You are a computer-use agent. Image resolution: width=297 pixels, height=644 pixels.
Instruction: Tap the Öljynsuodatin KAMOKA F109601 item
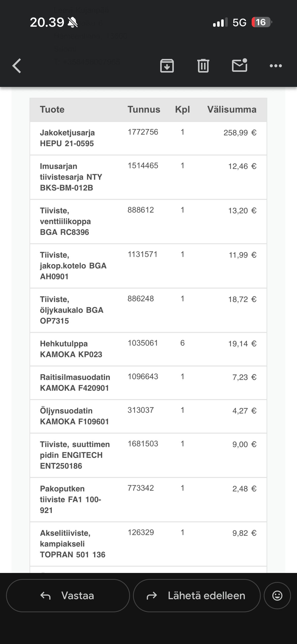[74, 416]
